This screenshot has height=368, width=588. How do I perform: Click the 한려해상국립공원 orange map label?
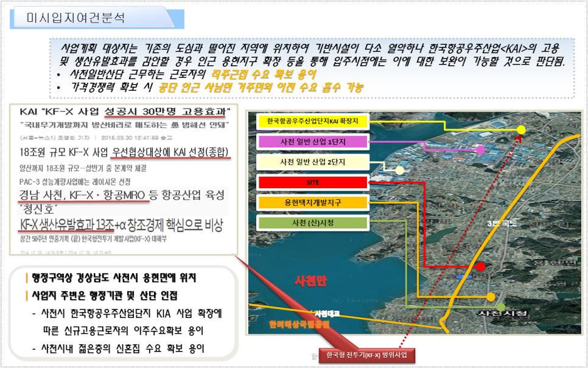[x=299, y=324]
